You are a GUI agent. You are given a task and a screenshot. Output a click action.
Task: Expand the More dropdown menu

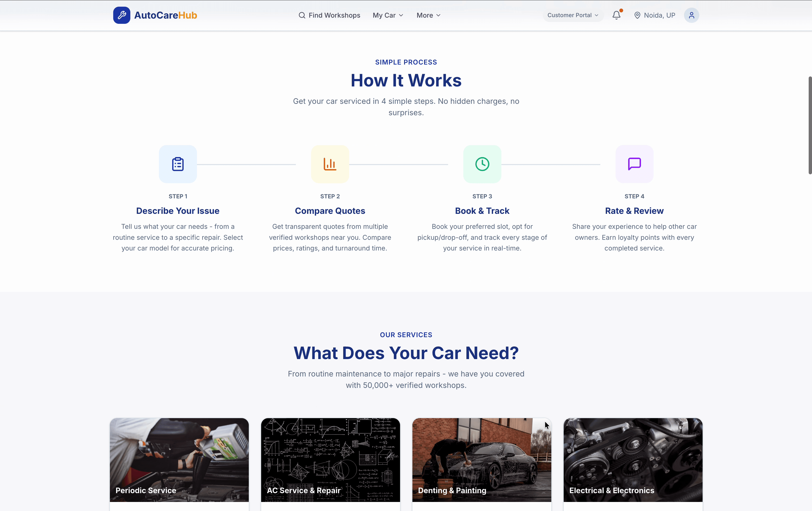(x=428, y=15)
